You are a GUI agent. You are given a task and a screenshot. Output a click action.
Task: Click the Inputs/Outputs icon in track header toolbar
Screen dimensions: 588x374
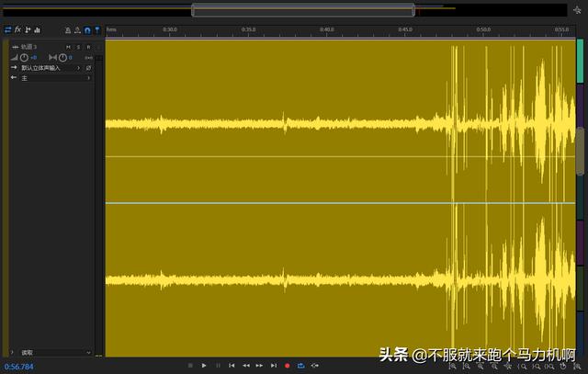pyautogui.click(x=7, y=29)
